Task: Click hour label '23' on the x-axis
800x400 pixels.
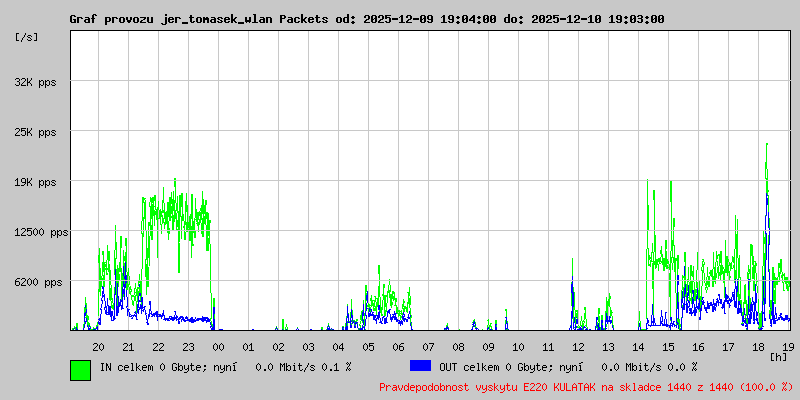Action: coord(189,347)
